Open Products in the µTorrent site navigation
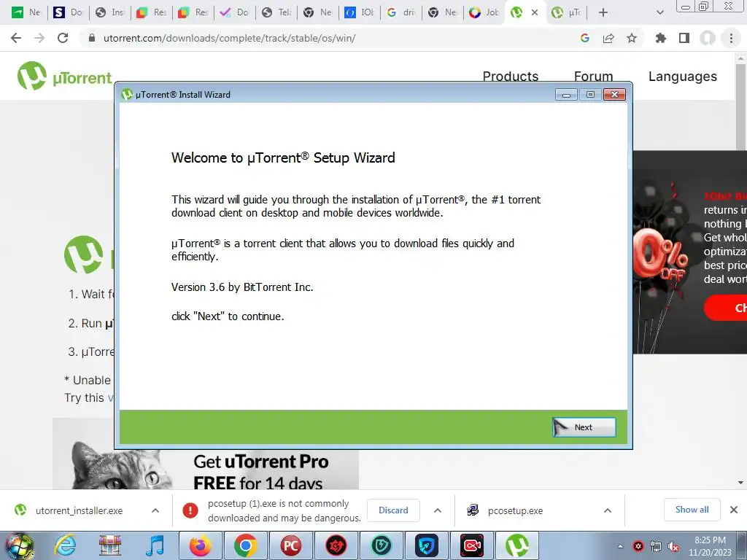 (510, 76)
